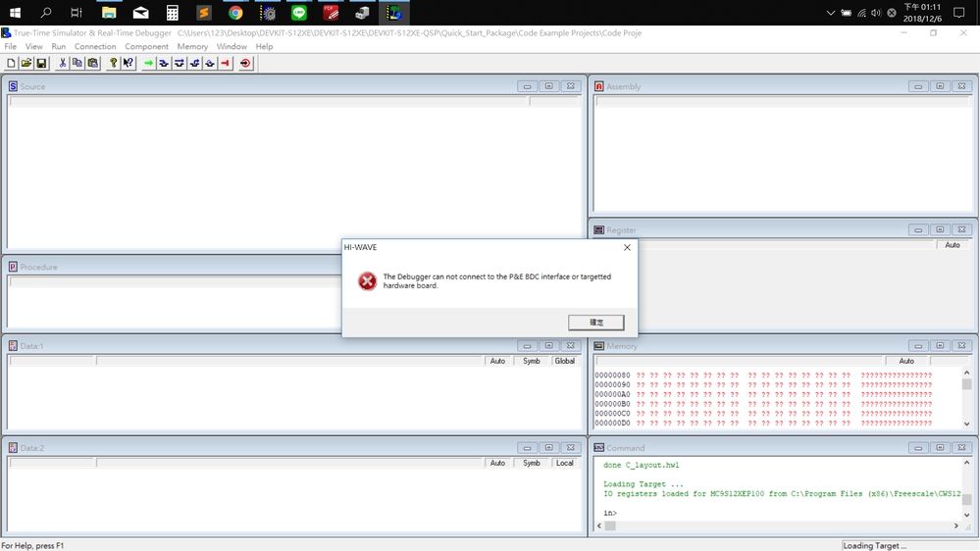Show hidden system tray icons chevron
Screen dimensions: 980x551
click(830, 13)
